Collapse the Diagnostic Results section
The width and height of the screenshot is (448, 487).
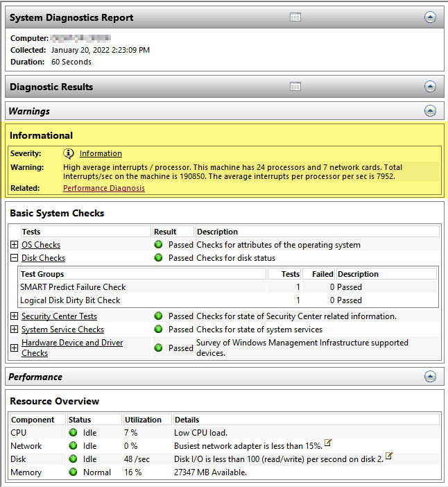coord(430,86)
